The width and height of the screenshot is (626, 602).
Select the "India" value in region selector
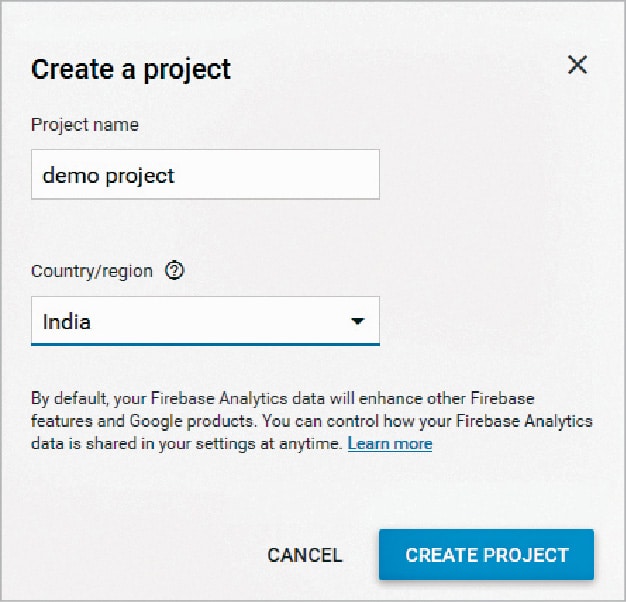[x=65, y=322]
